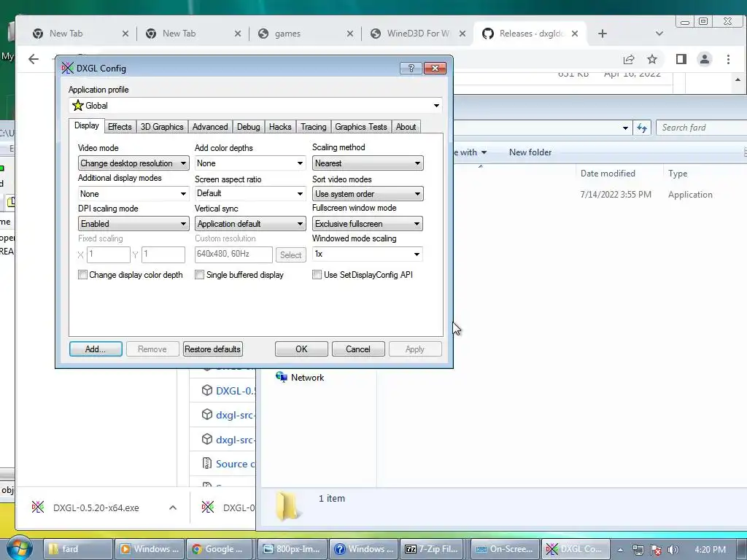Switch to the Advanced tab
Screen dimensions: 747x560
210,127
